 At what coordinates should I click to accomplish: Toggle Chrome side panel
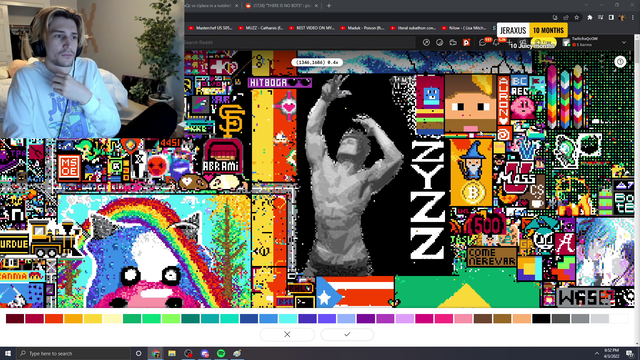pyautogui.click(x=611, y=18)
